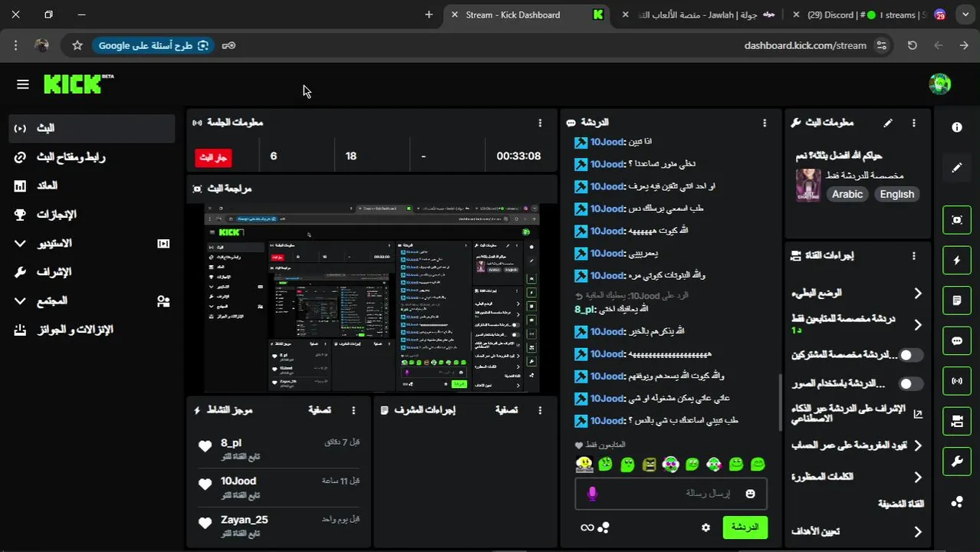Open الإنجازات in the sidebar
Image resolution: width=980 pixels, height=552 pixels.
92,215
